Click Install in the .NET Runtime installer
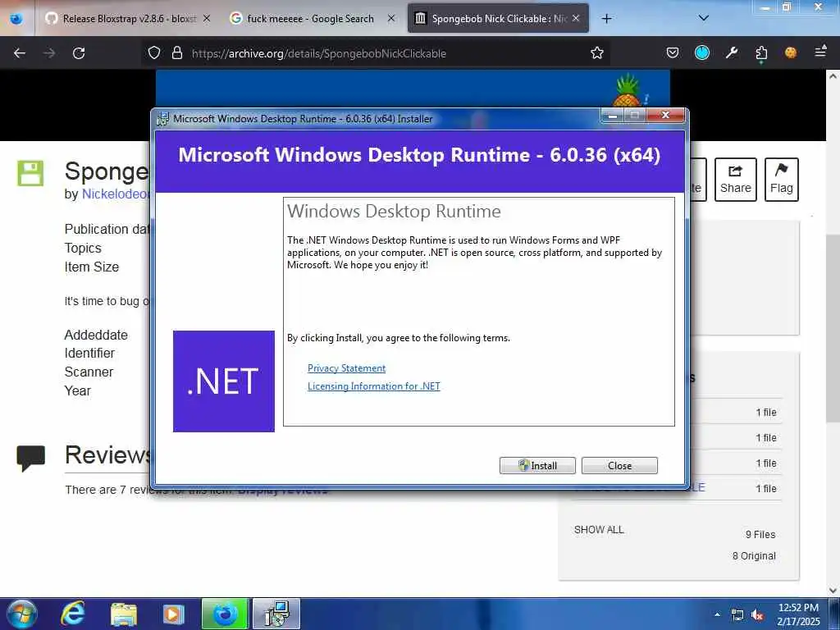This screenshot has width=840, height=630. (x=537, y=466)
